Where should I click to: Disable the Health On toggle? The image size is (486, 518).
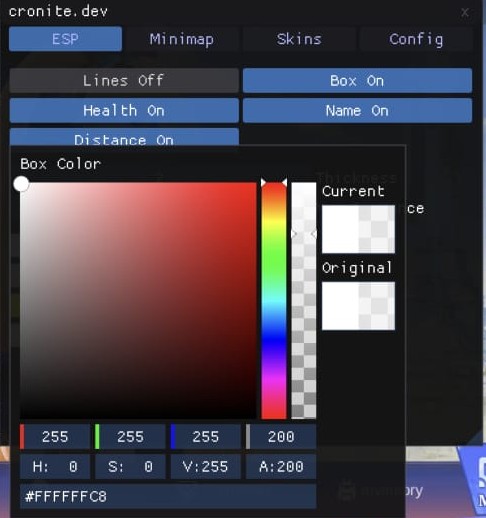[x=124, y=110]
